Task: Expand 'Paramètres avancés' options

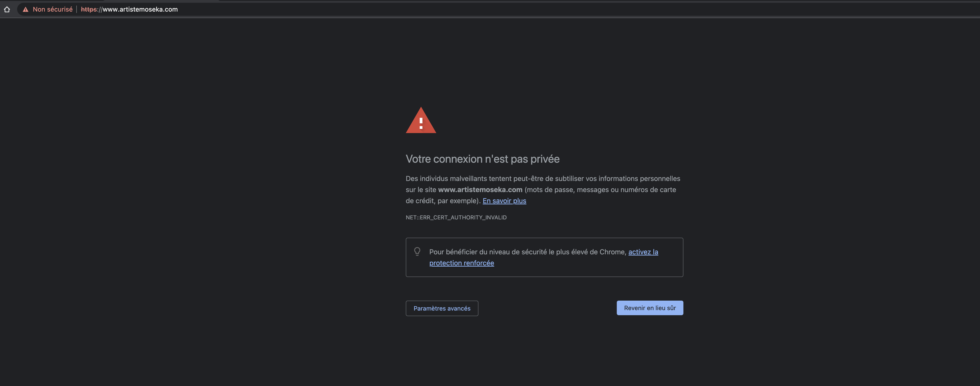Action: [442, 308]
